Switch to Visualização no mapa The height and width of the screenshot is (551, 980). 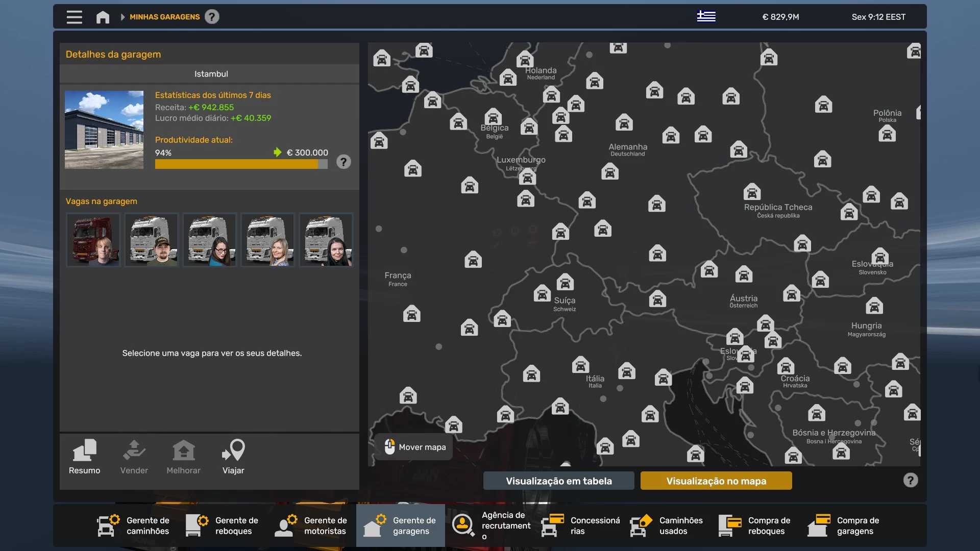[716, 481]
